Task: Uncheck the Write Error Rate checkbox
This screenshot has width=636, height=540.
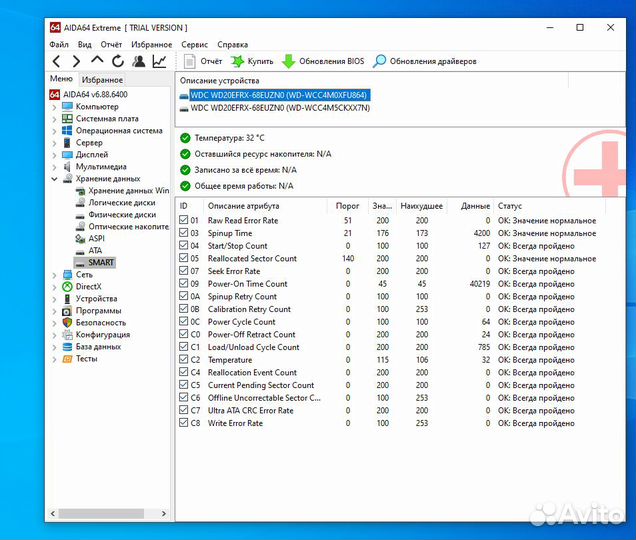Action: coord(183,422)
